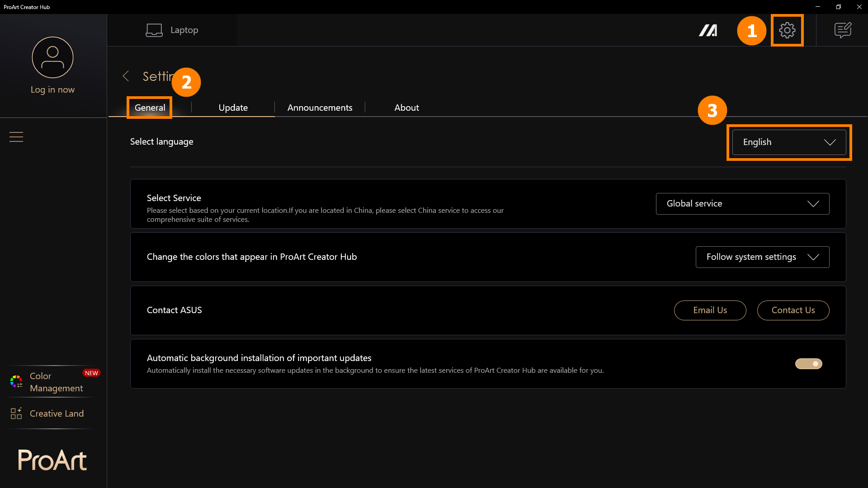Screen dimensions: 868x488
Task: Toggle automatic background update installation
Action: click(809, 364)
